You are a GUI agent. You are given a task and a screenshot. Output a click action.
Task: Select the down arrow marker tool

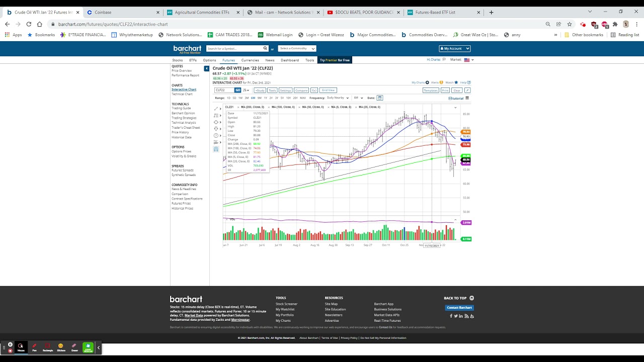(216, 129)
